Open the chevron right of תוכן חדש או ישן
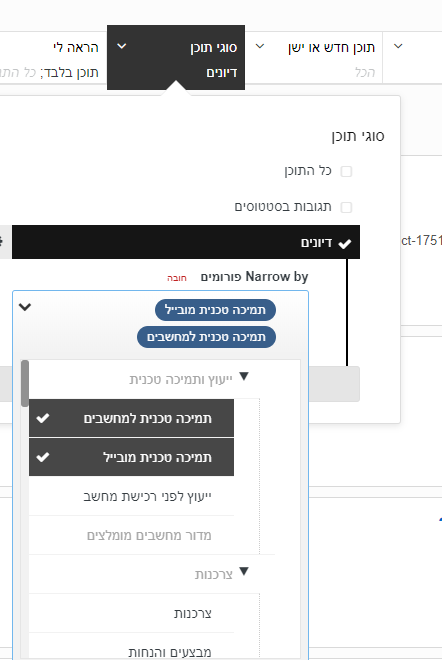The width and height of the screenshot is (442, 660). click(398, 46)
